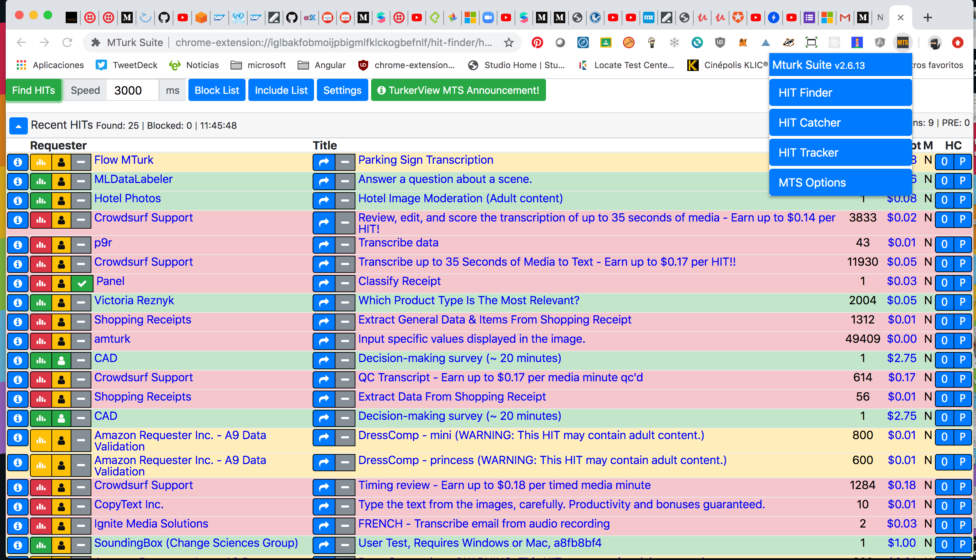Image resolution: width=976 pixels, height=560 pixels.
Task: Toggle the green requester icon on the CAD survey row
Action: pos(61,360)
